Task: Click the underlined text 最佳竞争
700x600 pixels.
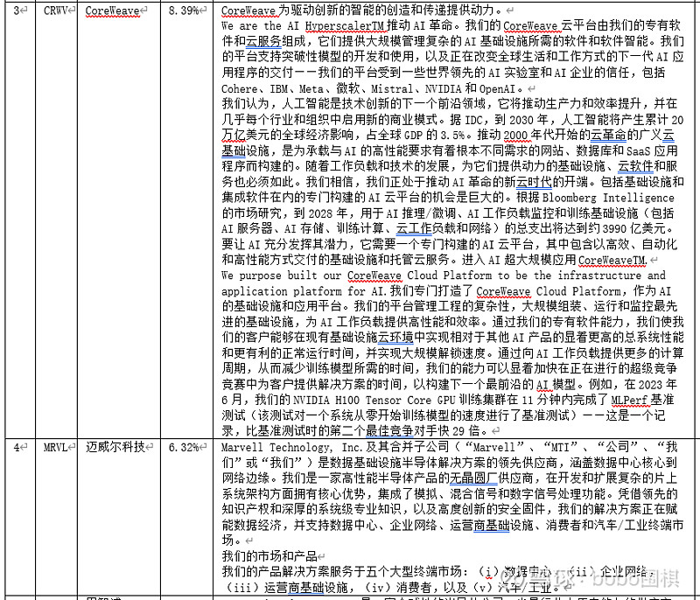Action: (x=388, y=430)
